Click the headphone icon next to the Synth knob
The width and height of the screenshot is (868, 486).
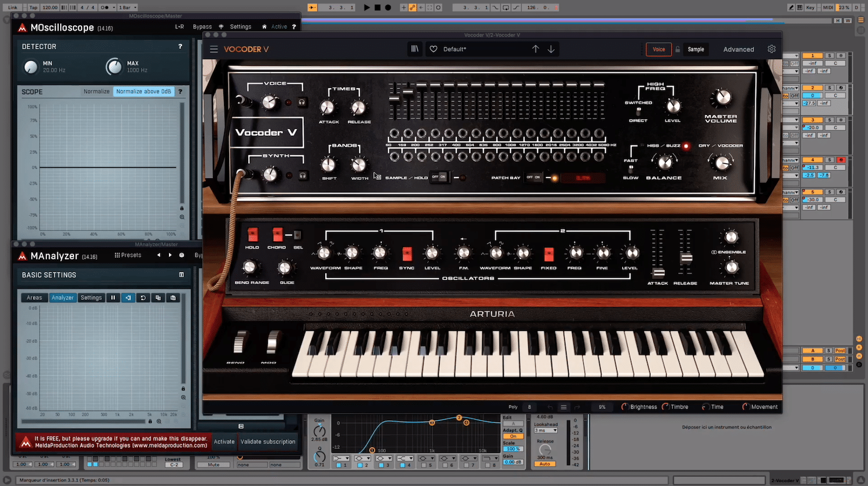coord(301,175)
